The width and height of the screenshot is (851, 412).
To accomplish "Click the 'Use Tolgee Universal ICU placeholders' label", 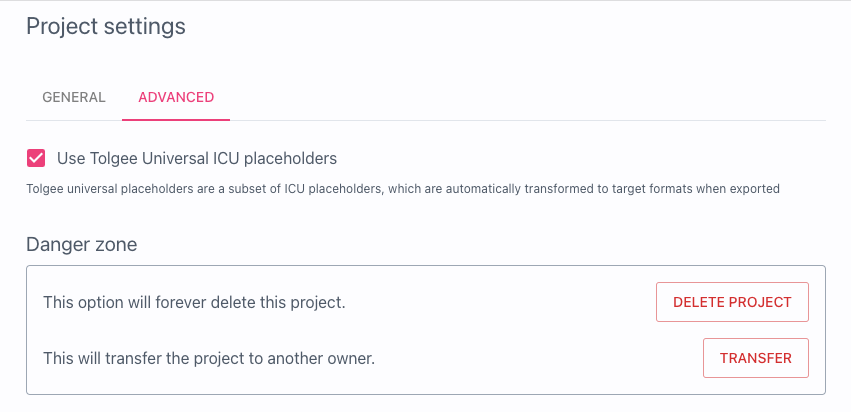I will pos(197,158).
